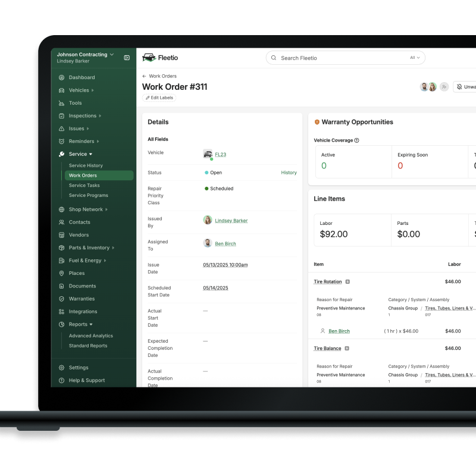Click the Ben Birch labor entry link
Screen dimensions: 476x476
pyautogui.click(x=339, y=331)
